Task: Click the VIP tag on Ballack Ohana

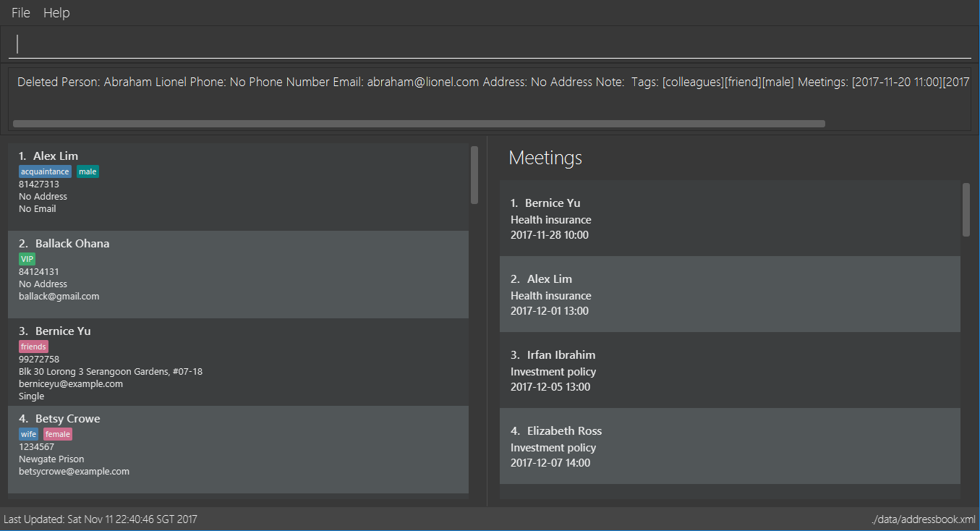Action: coord(27,260)
